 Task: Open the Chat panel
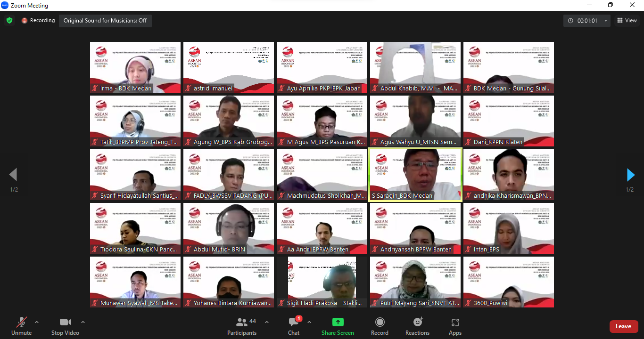coord(294,326)
